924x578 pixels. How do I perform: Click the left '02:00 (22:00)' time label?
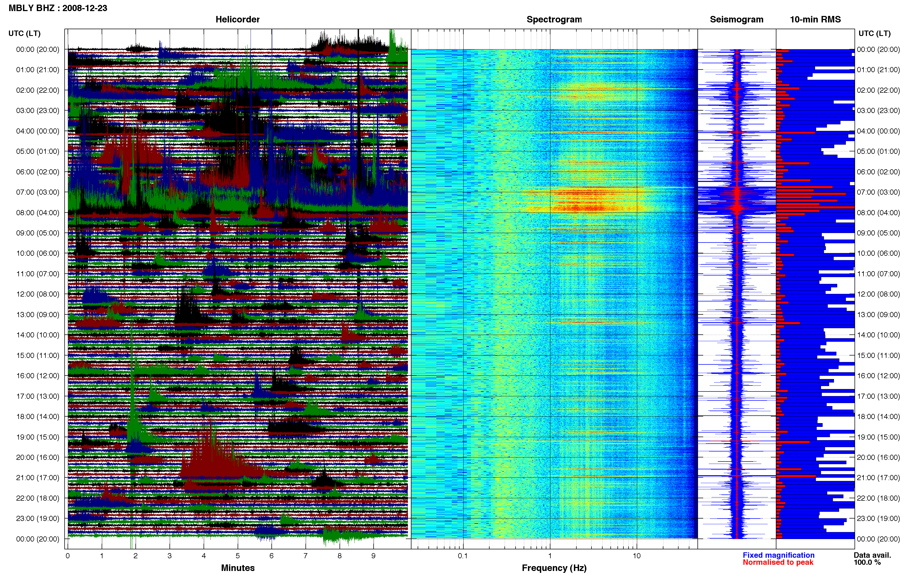pyautogui.click(x=38, y=90)
